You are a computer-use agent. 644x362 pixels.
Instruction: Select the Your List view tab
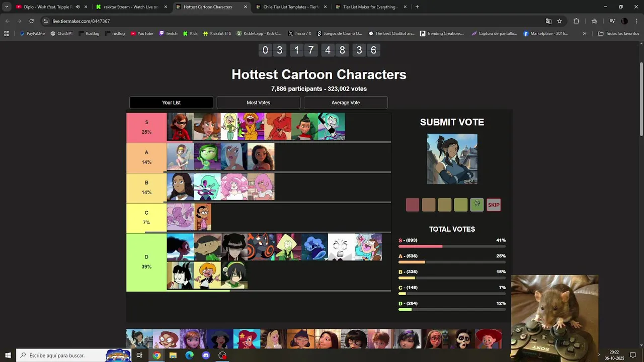pos(171,103)
